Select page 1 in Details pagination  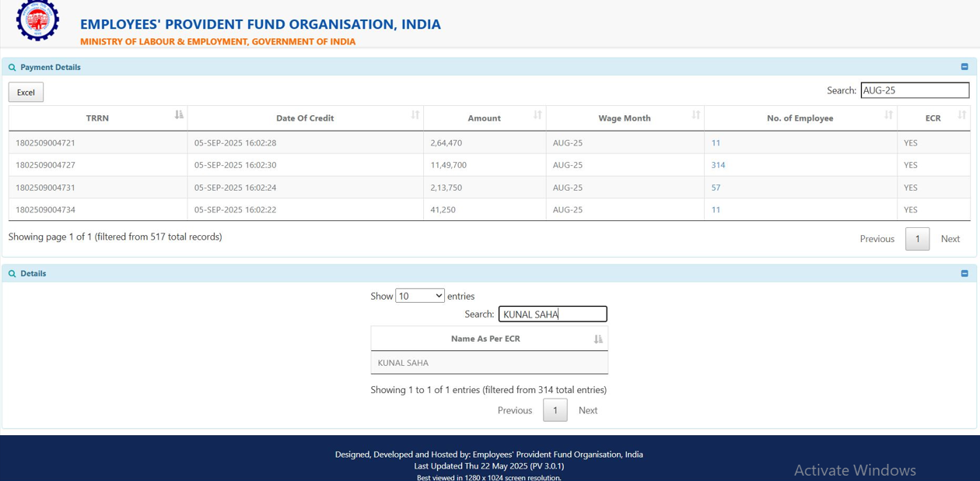click(x=555, y=410)
